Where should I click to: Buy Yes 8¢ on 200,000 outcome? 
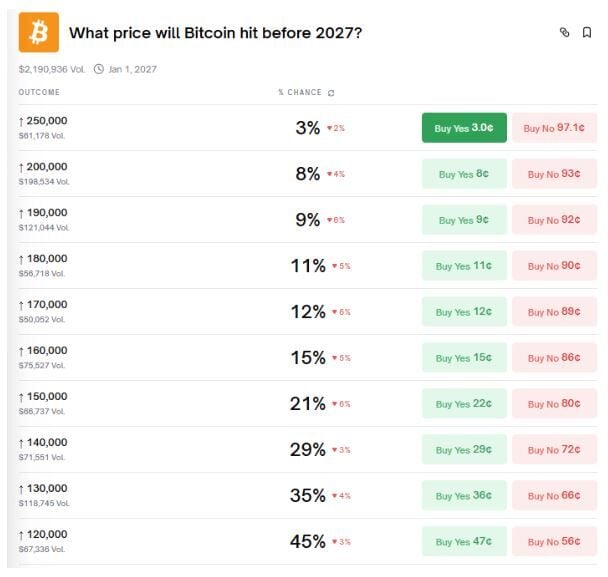[x=464, y=174]
